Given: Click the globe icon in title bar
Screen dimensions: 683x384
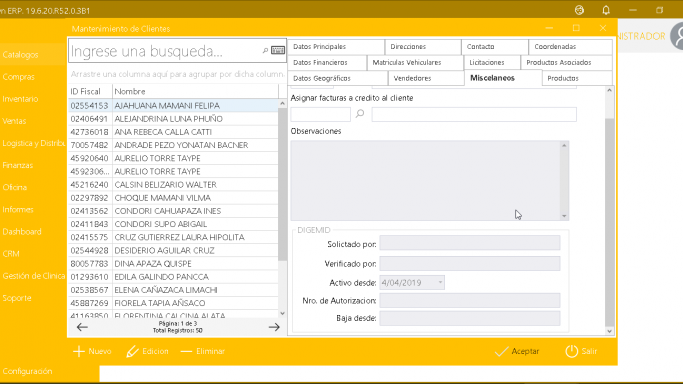Looking at the screenshot, I should click(x=579, y=10).
